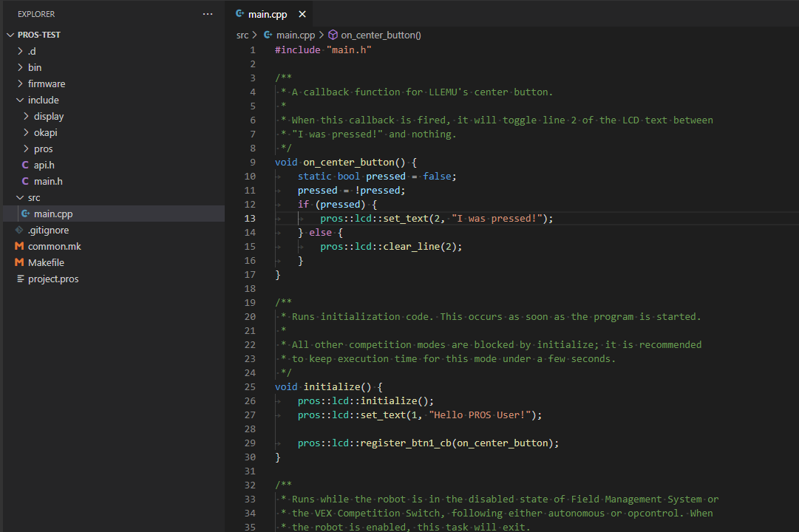Close the main.cpp editor tab
799x532 pixels.
tap(302, 14)
